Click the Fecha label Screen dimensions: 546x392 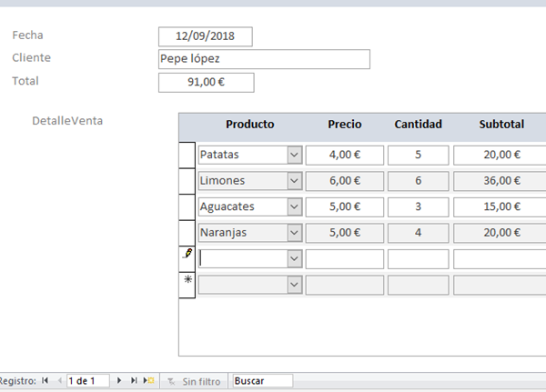tap(27, 35)
